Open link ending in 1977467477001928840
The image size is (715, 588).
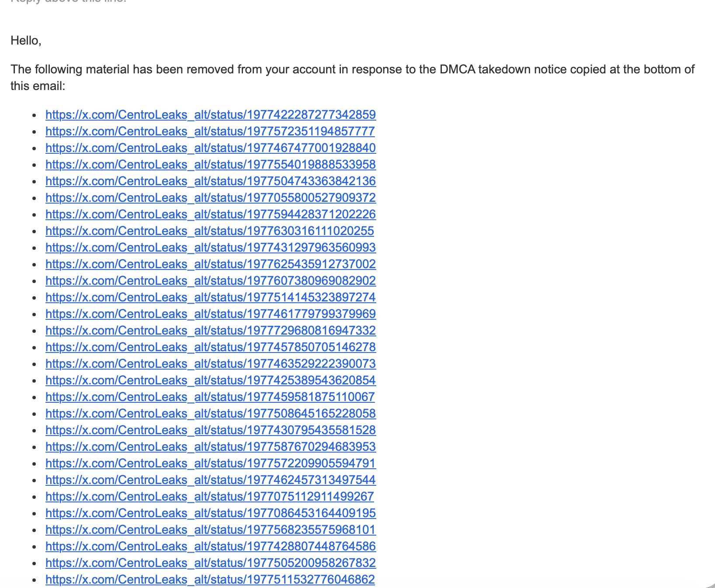click(x=211, y=148)
